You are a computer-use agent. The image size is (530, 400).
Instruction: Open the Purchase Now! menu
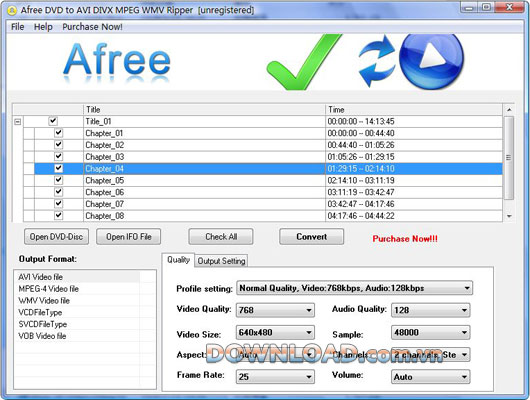(x=92, y=27)
